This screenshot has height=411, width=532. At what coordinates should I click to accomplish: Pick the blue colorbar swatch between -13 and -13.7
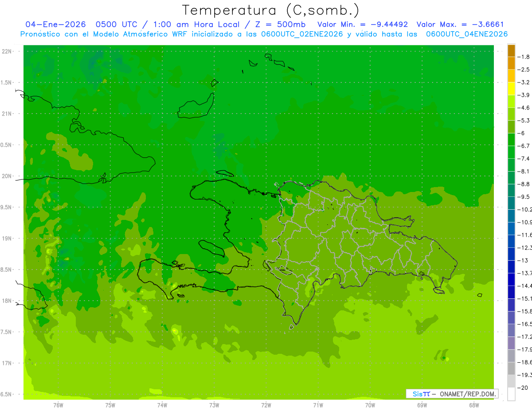click(x=511, y=267)
